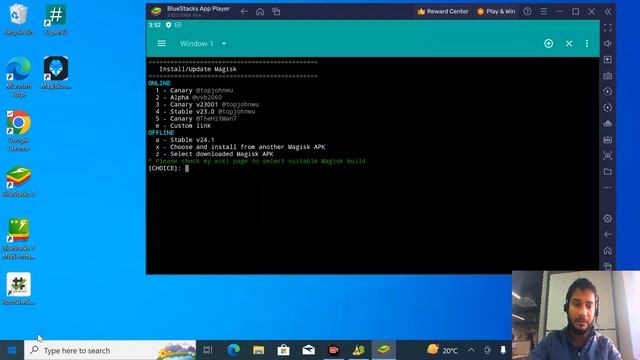The height and width of the screenshot is (360, 640).
Task: Open Mail from the taskbar
Action: [x=309, y=350]
